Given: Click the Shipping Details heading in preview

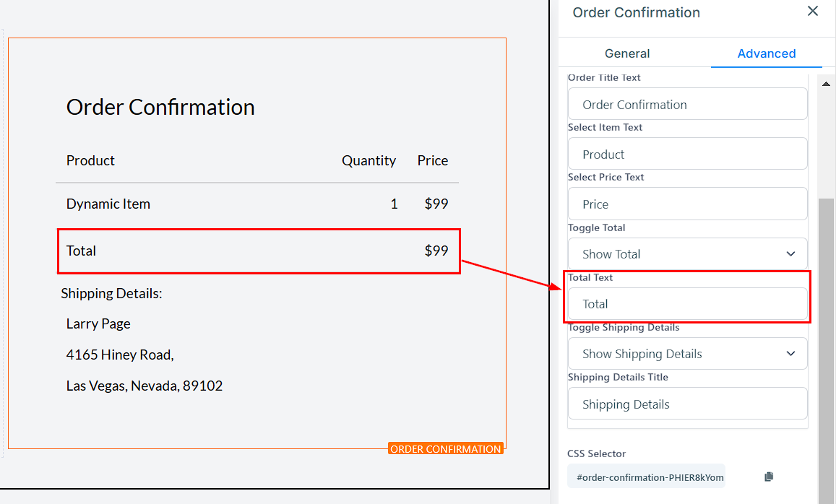Looking at the screenshot, I should (111, 293).
